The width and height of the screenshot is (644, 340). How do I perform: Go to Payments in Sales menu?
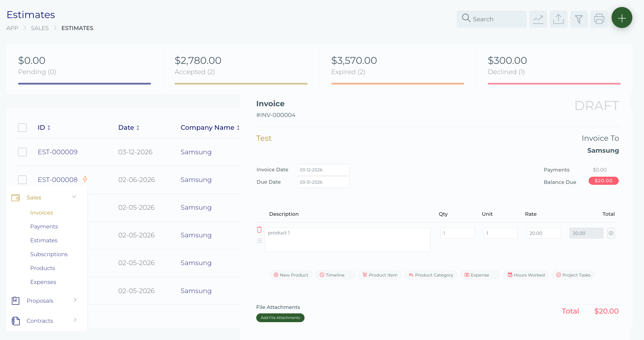(44, 227)
